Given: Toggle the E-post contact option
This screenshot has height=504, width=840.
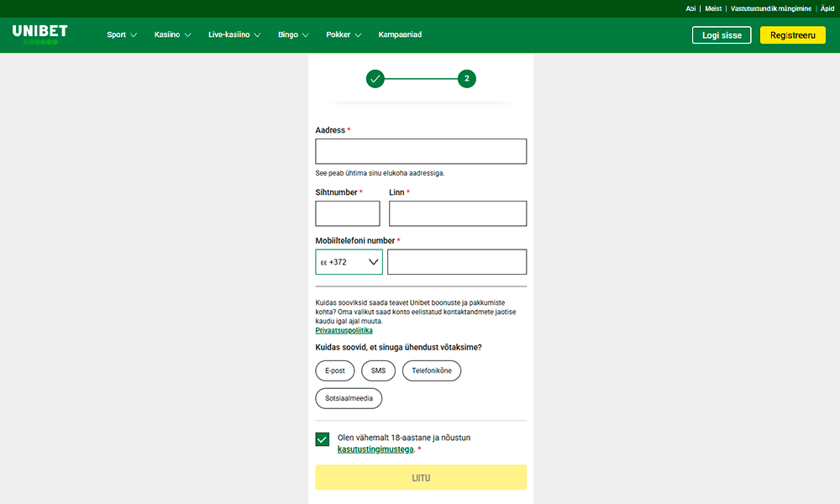Looking at the screenshot, I should pos(334,370).
